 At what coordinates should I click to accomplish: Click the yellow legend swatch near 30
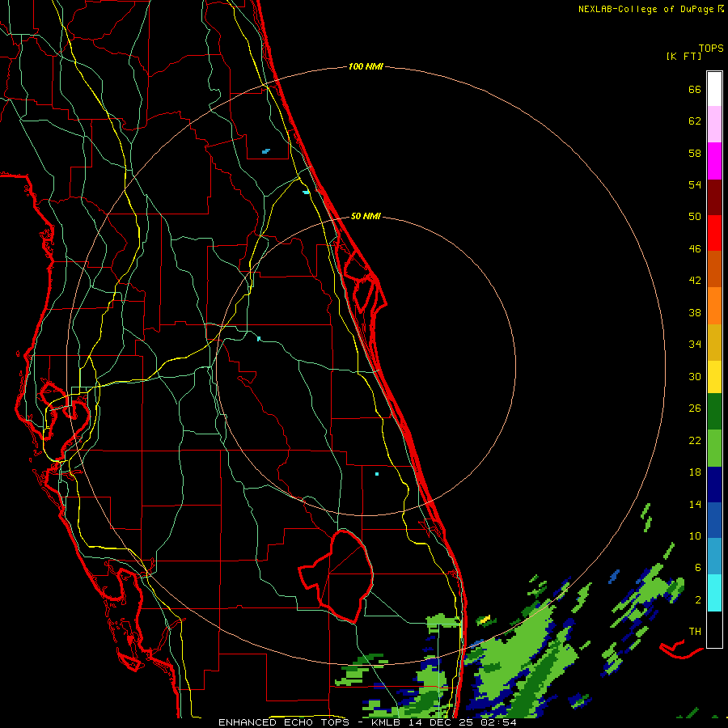click(714, 377)
